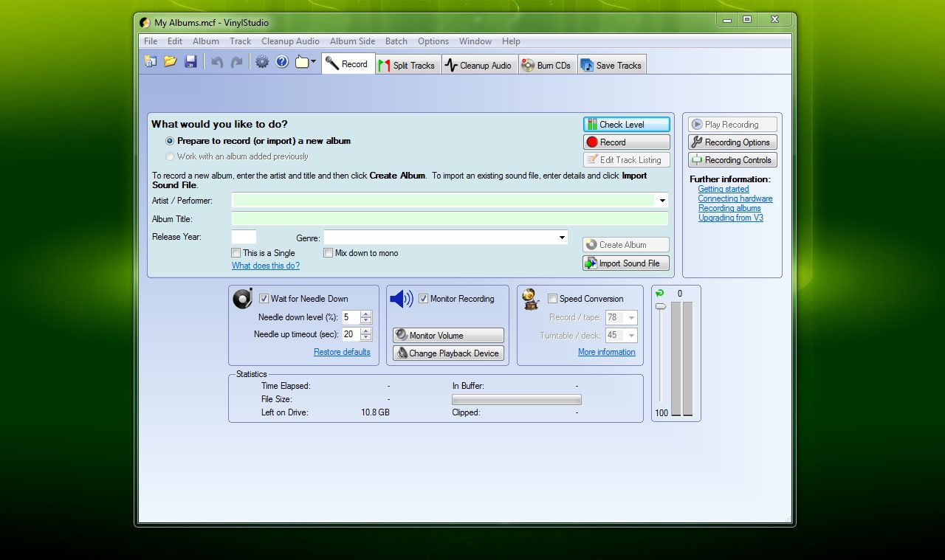
Task: Open the Burn CDs tab
Action: 546,65
